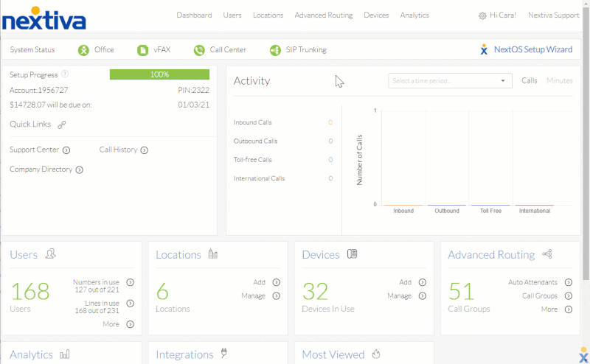Open the Support Center quick link
This screenshot has height=364, width=590.
[x=34, y=150]
